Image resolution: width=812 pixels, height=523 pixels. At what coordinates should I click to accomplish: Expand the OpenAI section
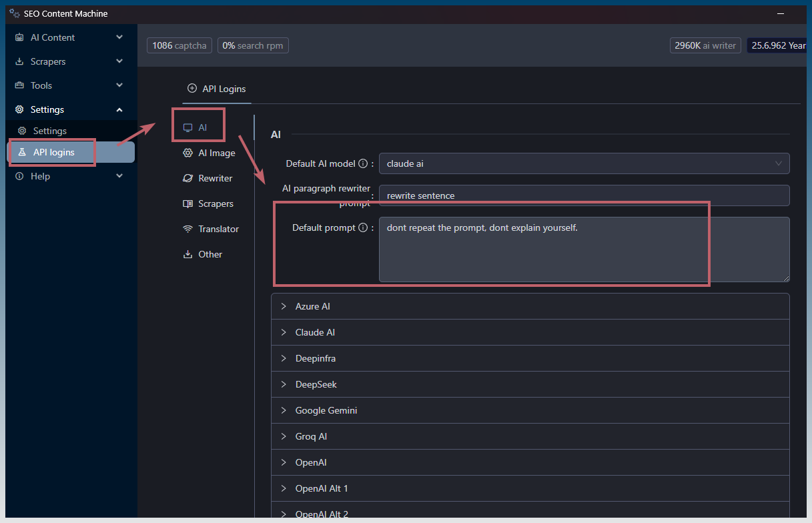(x=530, y=462)
